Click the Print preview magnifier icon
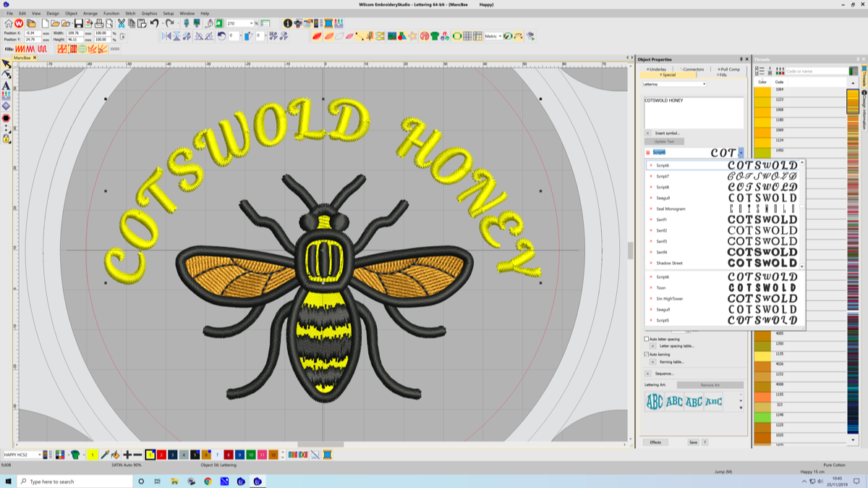The image size is (868, 488). click(110, 23)
